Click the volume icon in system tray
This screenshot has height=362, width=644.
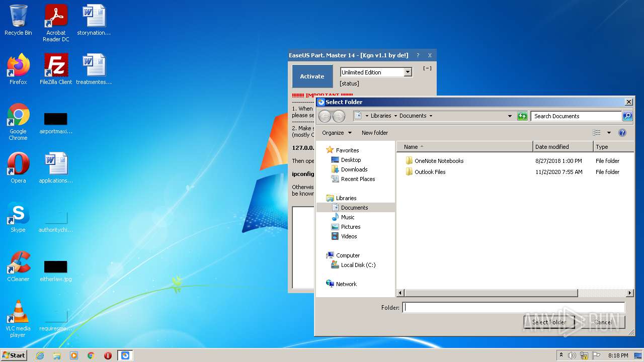pyautogui.click(x=572, y=355)
